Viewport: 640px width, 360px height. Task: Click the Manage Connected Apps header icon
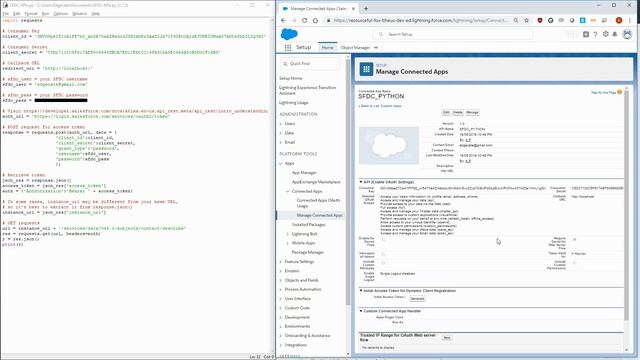[x=366, y=69]
